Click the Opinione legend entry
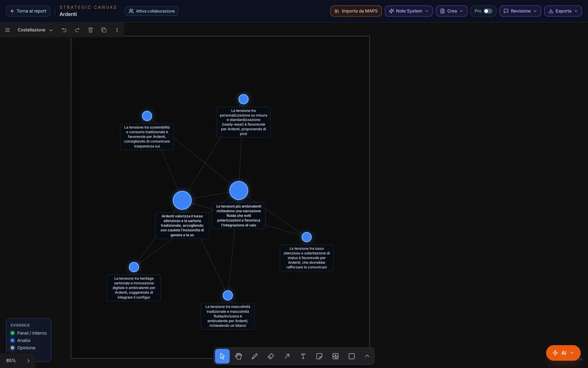Screen dimensions: 588x368 [23, 348]
